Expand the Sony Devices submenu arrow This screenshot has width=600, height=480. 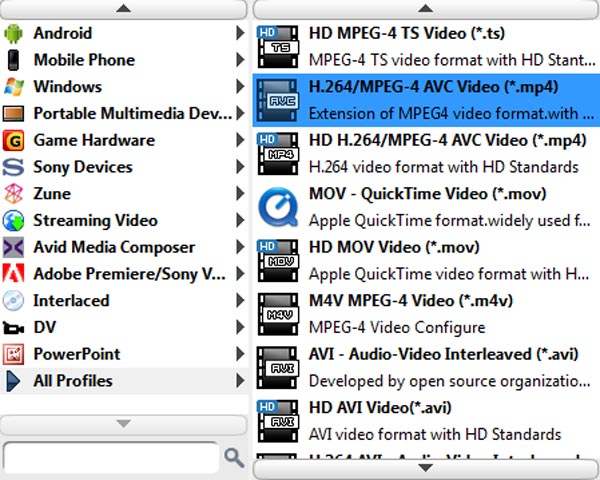click(240, 167)
